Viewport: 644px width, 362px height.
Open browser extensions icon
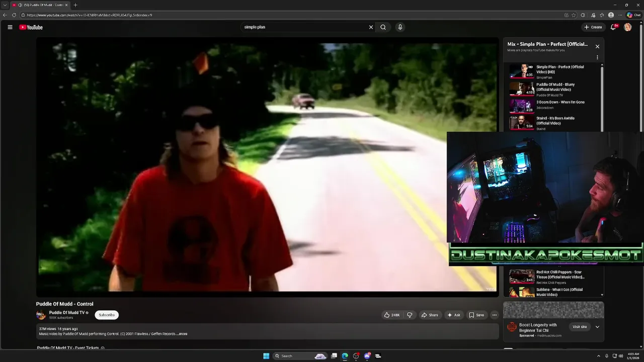click(x=583, y=15)
